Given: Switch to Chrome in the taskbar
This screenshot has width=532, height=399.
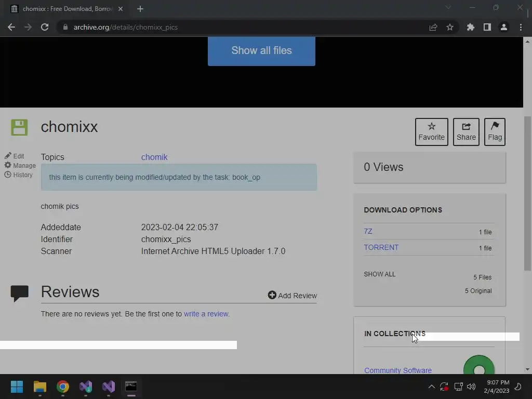Looking at the screenshot, I should click(x=63, y=387).
